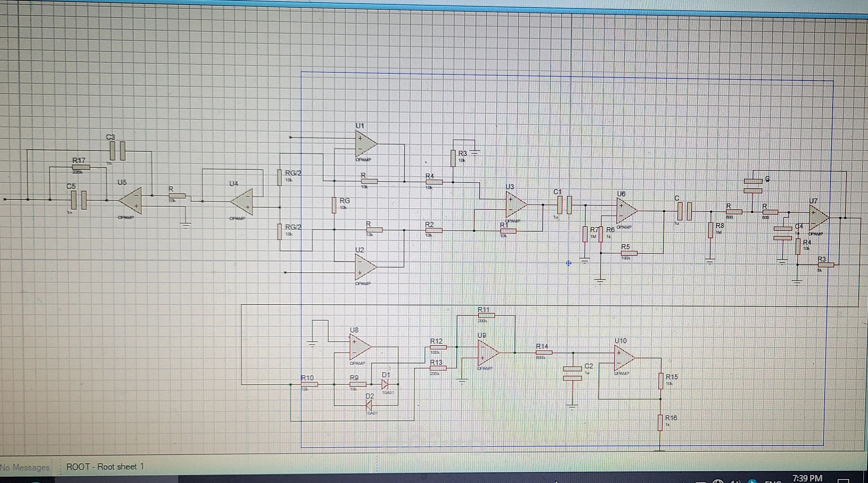
Task: Click resistor R4 below C4 near U7
Action: 797,246
